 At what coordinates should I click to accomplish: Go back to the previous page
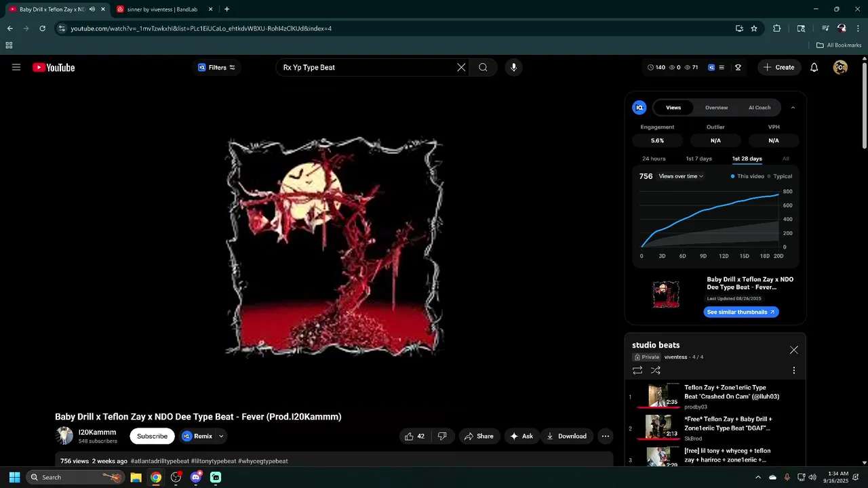10,28
